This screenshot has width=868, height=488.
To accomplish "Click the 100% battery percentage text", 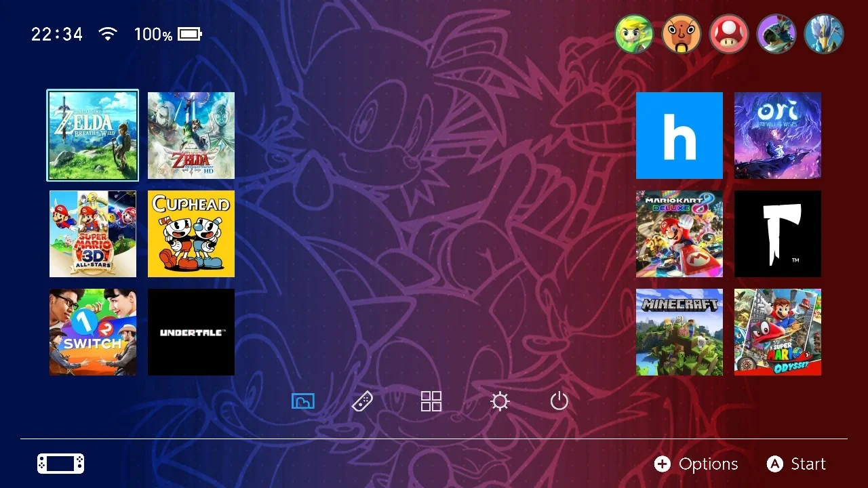I will tap(153, 34).
